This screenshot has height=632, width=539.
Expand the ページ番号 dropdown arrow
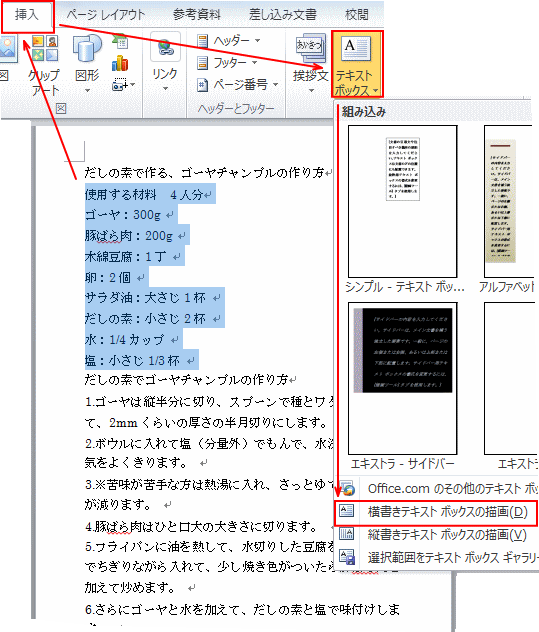click(276, 84)
